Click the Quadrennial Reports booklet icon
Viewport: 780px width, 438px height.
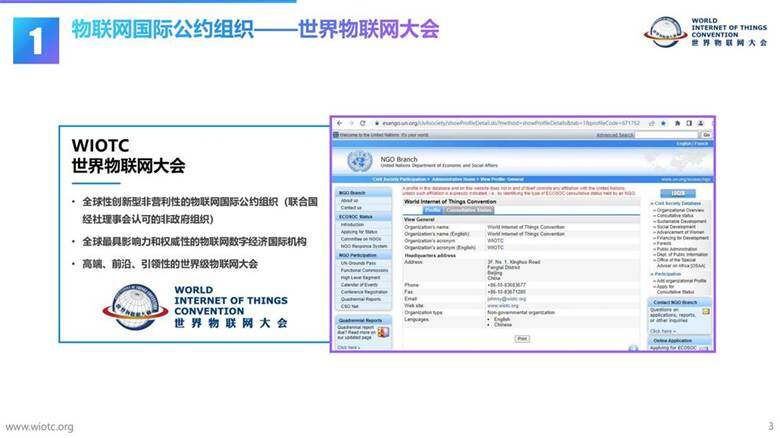pyautogui.click(x=383, y=332)
